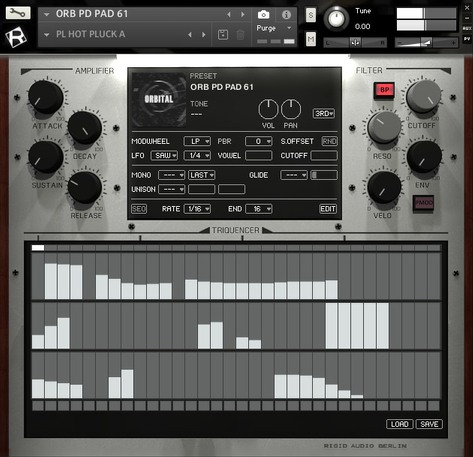
Task: Click the VOWEL value field
Action: 259,155
